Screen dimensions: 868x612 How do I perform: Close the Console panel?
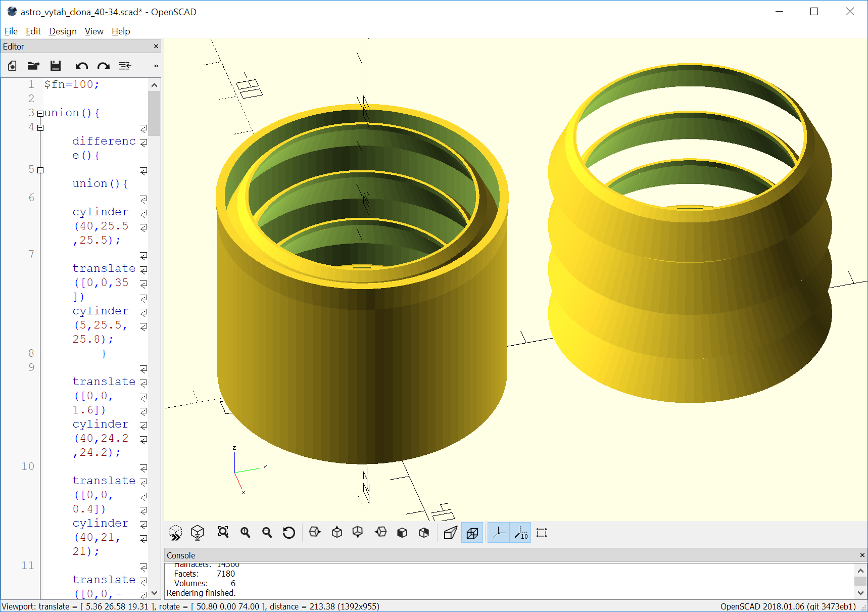[x=862, y=555]
